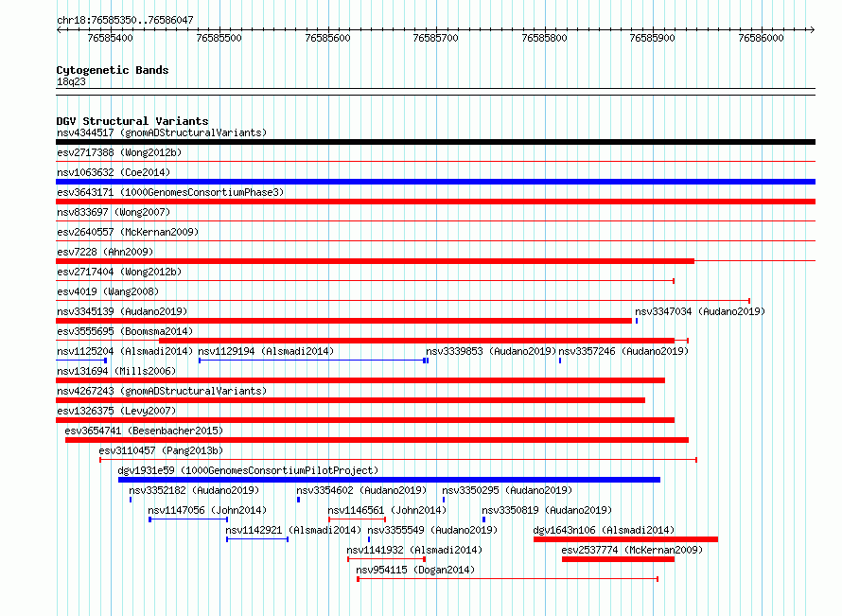Image resolution: width=842 pixels, height=616 pixels.
Task: Select the red nsv1141932 span line
Action: pos(387,559)
